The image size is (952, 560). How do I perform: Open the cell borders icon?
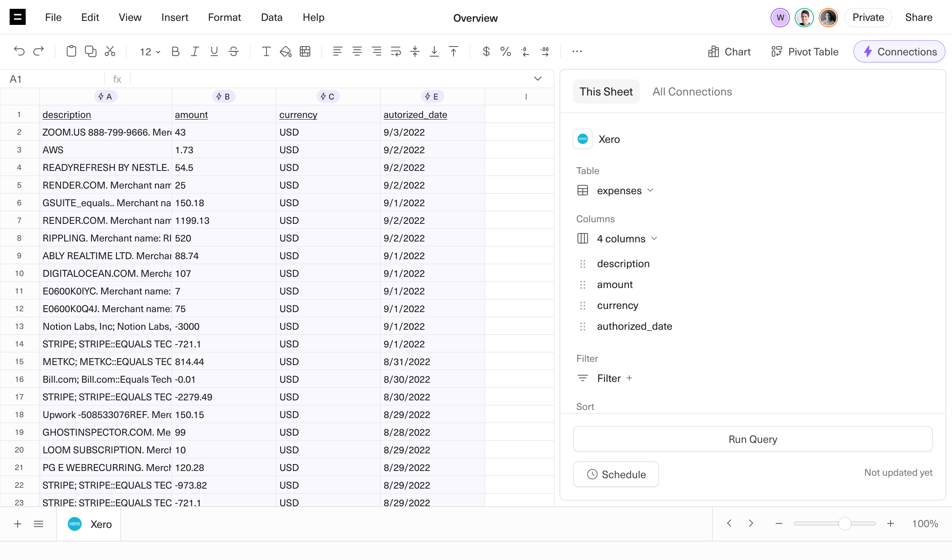pos(305,51)
